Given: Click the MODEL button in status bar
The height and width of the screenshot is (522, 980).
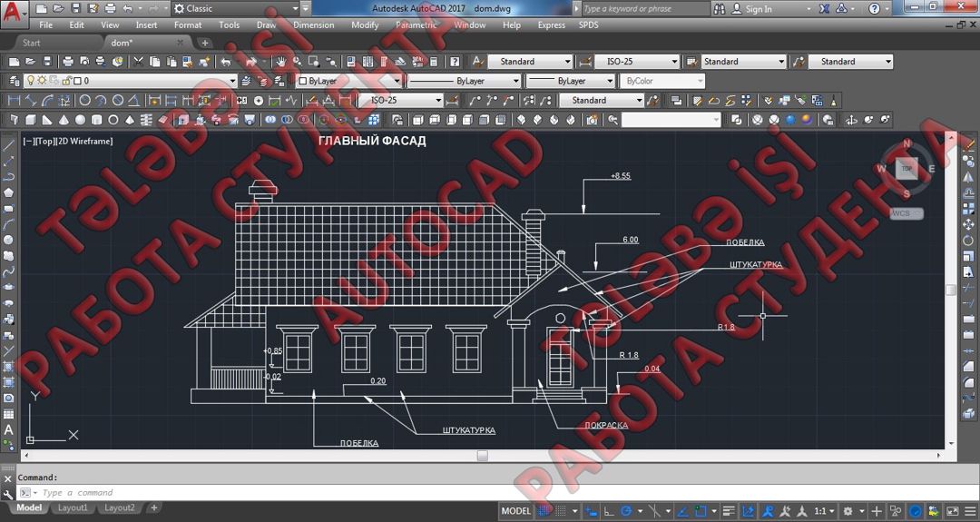Looking at the screenshot, I should pyautogui.click(x=515, y=511).
